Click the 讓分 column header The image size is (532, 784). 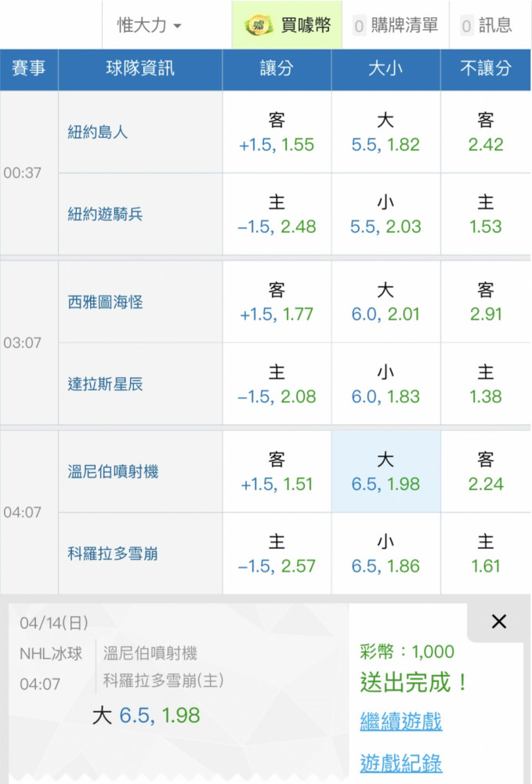pyautogui.click(x=277, y=69)
